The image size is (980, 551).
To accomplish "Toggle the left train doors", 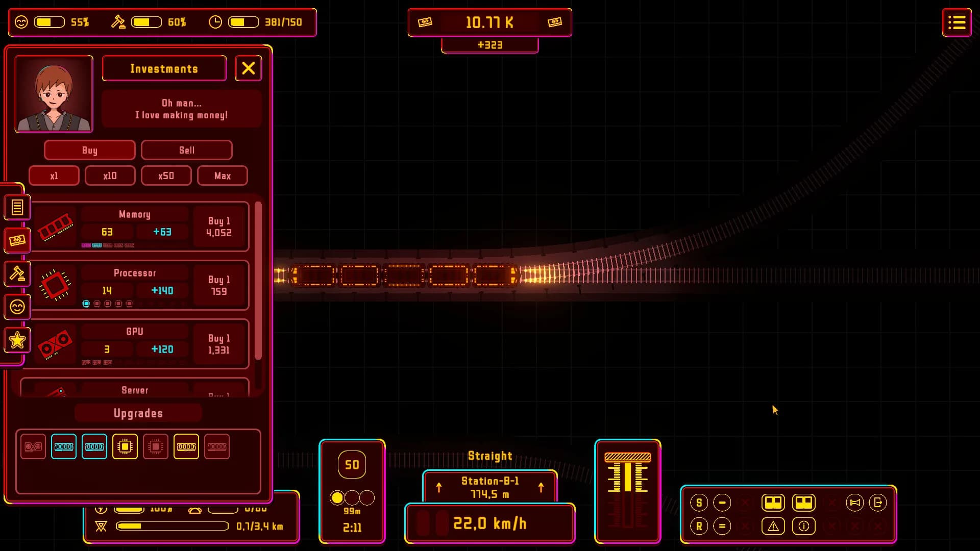I will point(773,503).
